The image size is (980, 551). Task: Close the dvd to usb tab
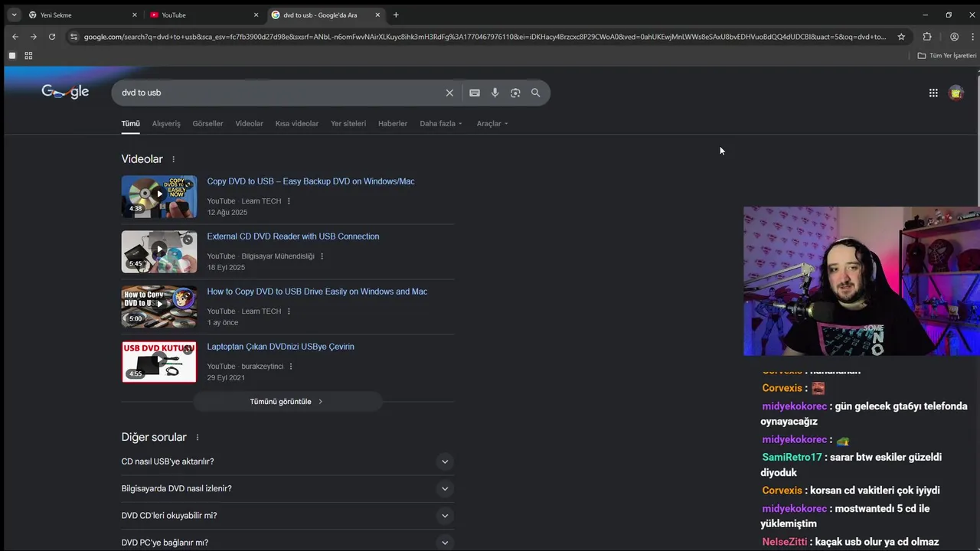click(377, 15)
